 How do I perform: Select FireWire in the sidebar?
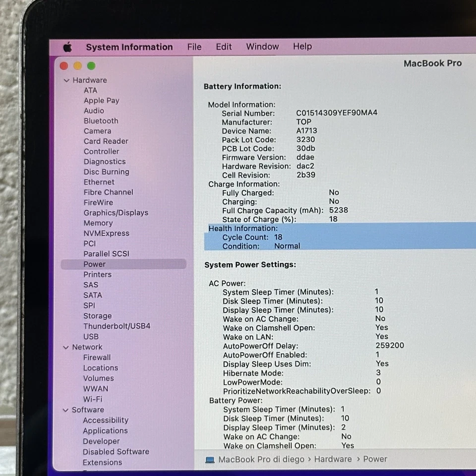tap(98, 202)
